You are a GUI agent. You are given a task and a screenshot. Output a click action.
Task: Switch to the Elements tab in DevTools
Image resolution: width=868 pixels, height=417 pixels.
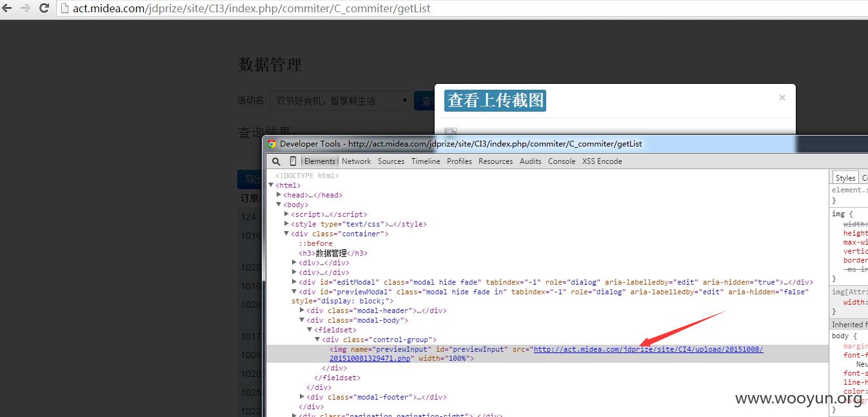click(320, 161)
